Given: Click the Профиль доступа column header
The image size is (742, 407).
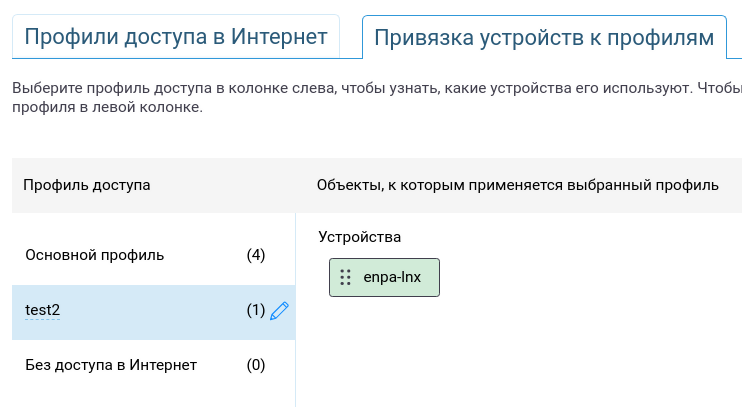Looking at the screenshot, I should 87,185.
